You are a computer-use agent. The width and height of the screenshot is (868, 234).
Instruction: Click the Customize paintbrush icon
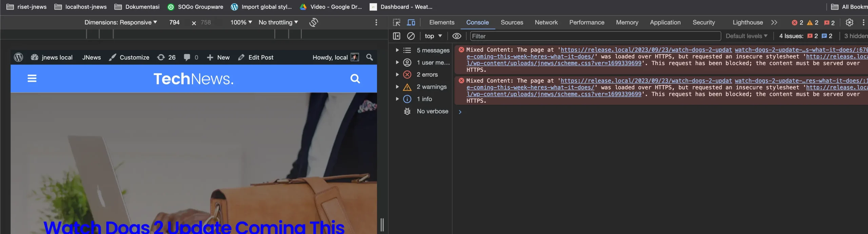[113, 57]
